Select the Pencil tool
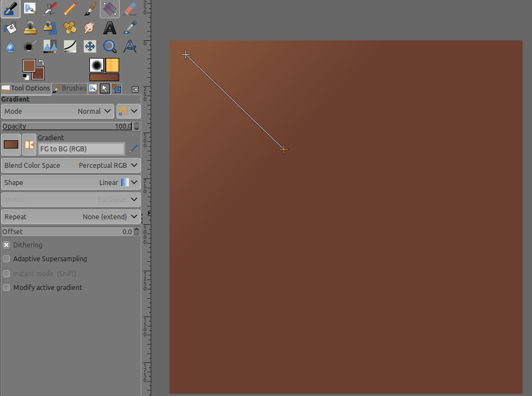 [70, 9]
